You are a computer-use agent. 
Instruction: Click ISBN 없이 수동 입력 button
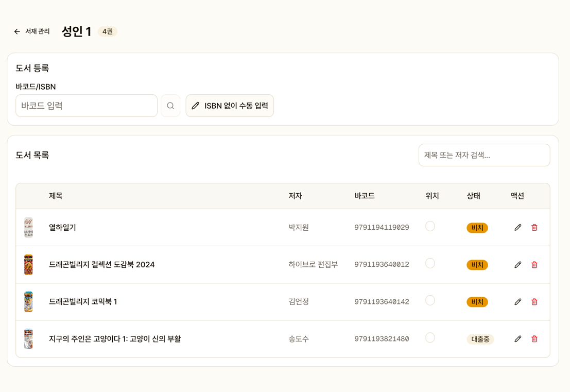point(230,106)
